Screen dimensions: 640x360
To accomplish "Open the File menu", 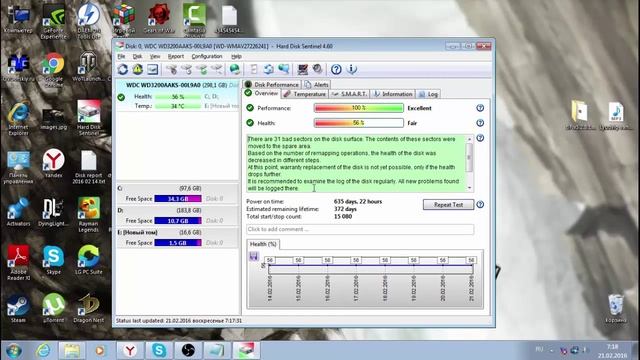I will tap(121, 56).
